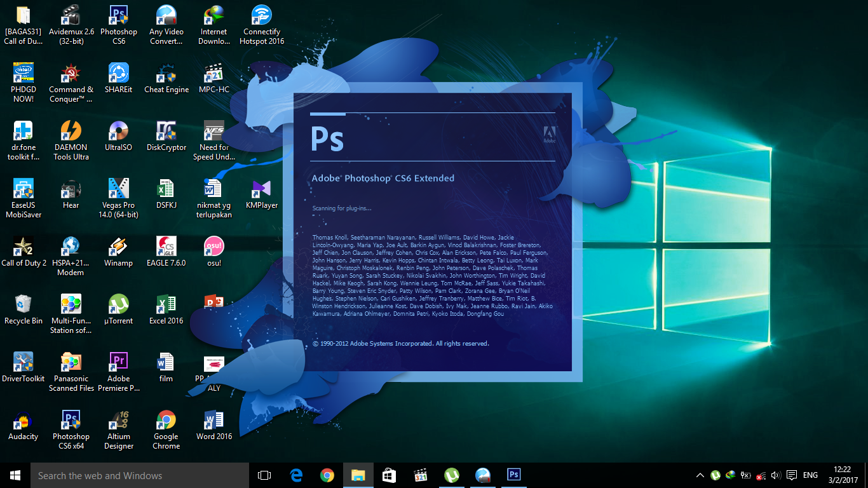Select the osu! desktop shortcut
Screen dimensions: 868x488
coord(214,252)
